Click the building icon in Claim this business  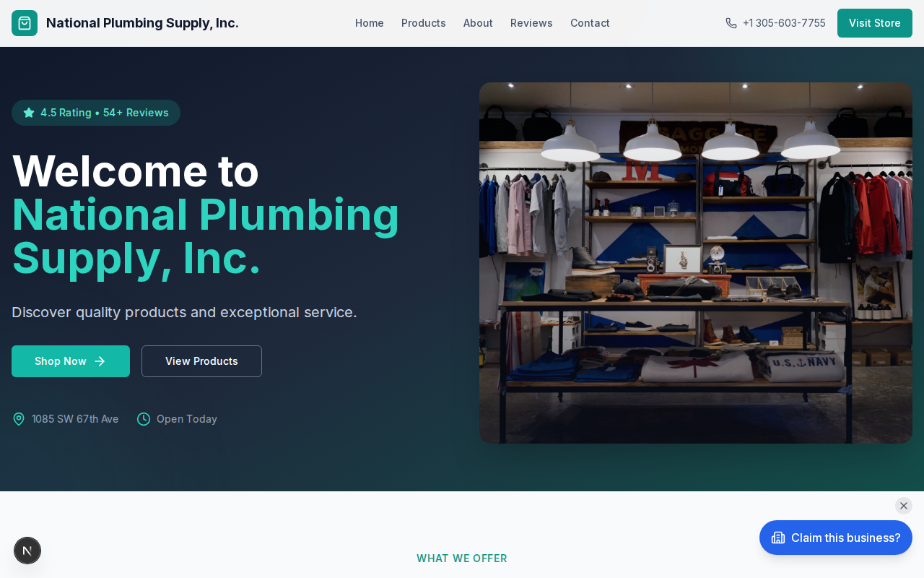[x=778, y=538]
